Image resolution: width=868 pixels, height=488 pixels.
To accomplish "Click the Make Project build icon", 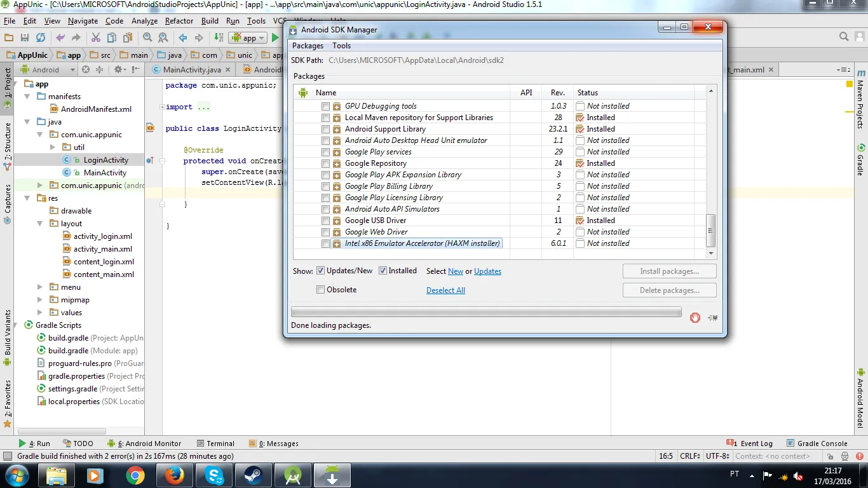I will click(x=218, y=38).
